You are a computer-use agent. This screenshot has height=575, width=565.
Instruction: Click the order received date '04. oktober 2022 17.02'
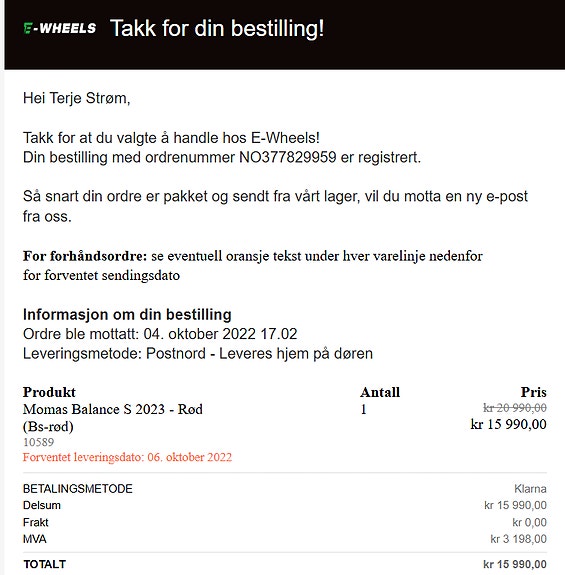220,334
